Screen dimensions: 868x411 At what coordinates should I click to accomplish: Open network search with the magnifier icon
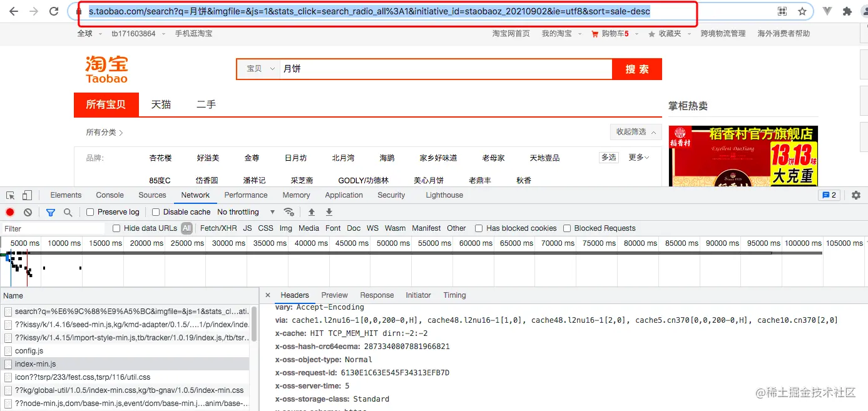[68, 212]
